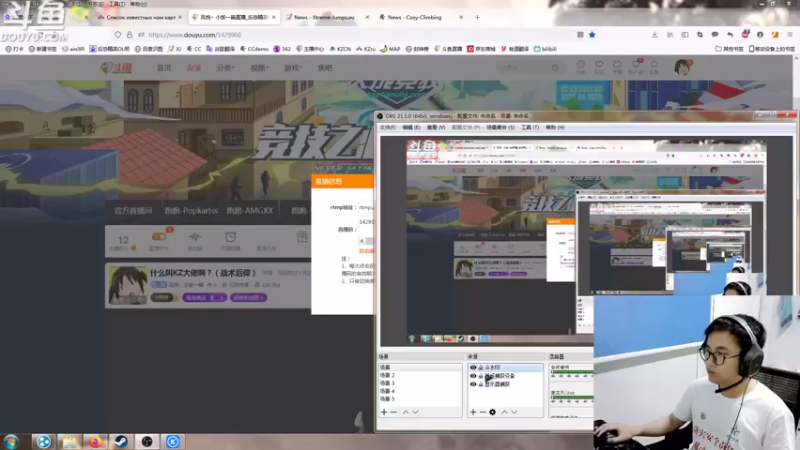Switch to the Russian-titled Firefox tab
This screenshot has width=800, height=450.
pyautogui.click(x=139, y=17)
